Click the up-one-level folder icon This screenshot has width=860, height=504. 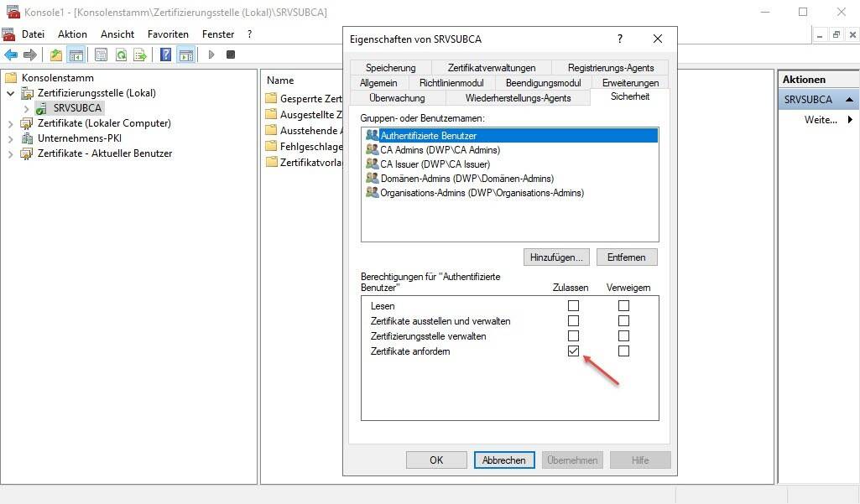[x=55, y=55]
